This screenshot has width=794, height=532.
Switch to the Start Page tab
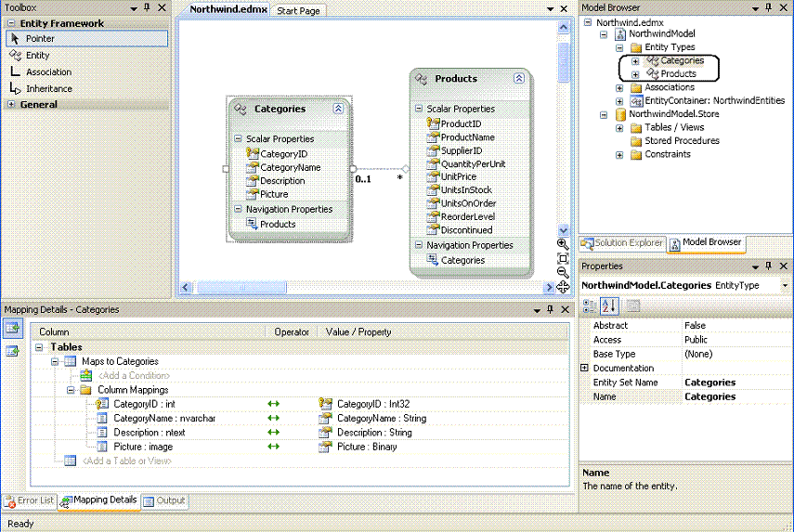(298, 11)
